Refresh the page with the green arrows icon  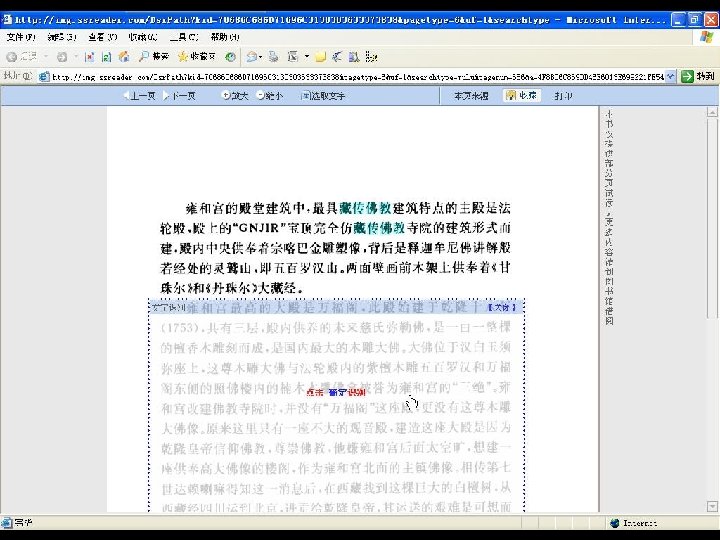pyautogui.click(x=107, y=56)
